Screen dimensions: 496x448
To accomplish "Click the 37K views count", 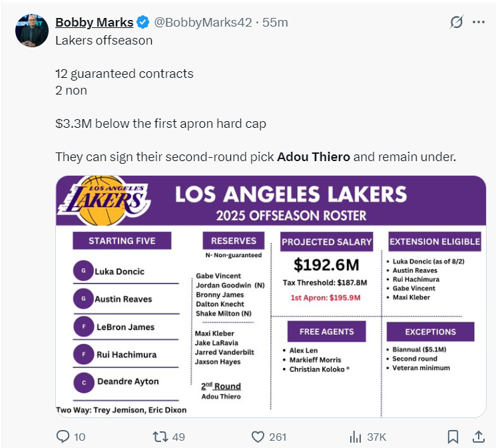I will click(376, 437).
